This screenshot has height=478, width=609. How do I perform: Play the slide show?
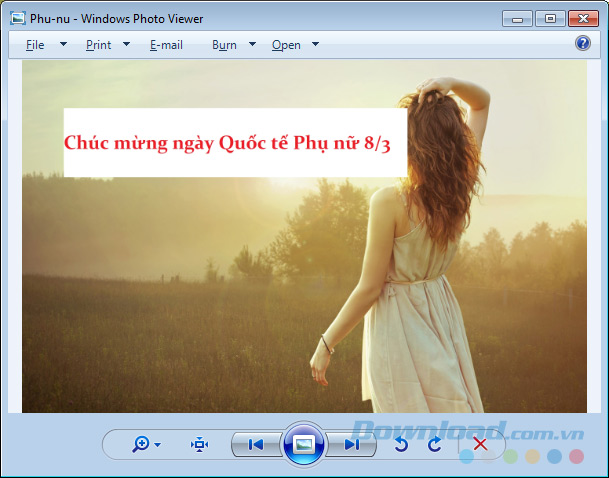point(304,443)
